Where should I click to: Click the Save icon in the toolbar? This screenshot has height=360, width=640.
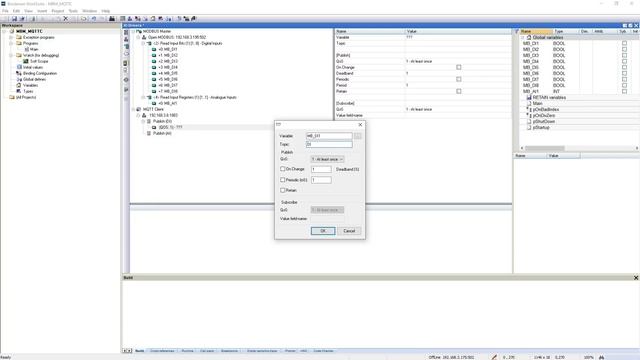click(14, 18)
